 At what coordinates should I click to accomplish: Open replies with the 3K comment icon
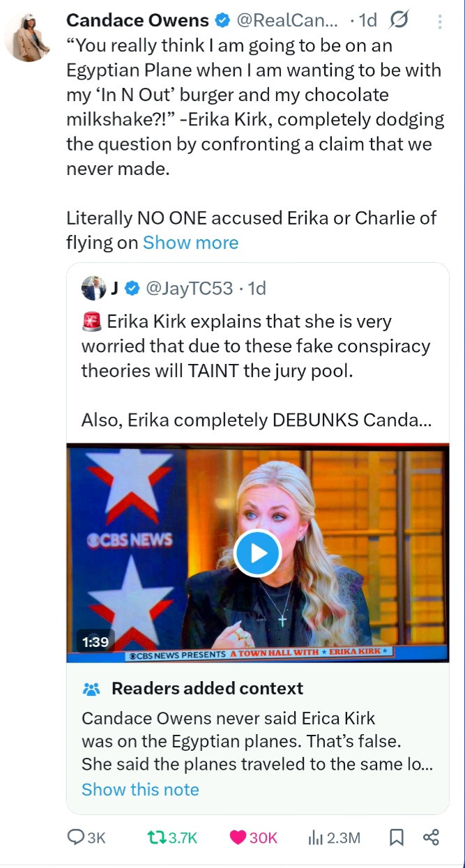pos(76,837)
